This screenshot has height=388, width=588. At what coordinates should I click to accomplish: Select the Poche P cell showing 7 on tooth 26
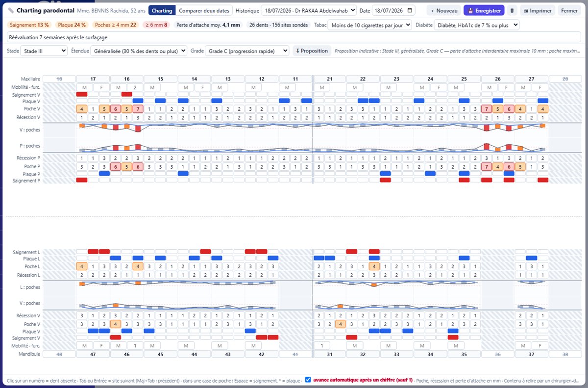[487, 166]
